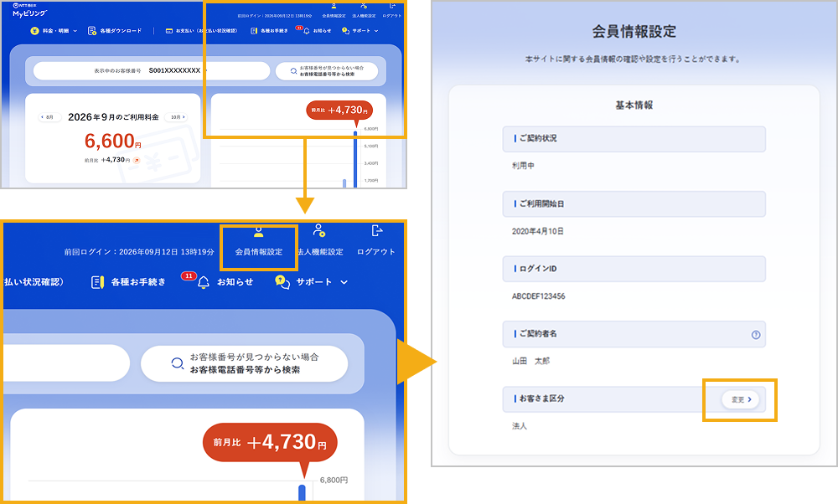This screenshot has height=504, width=838.
Task: Click the red 11 notification badge, enlarged panel
Action: 189,276
